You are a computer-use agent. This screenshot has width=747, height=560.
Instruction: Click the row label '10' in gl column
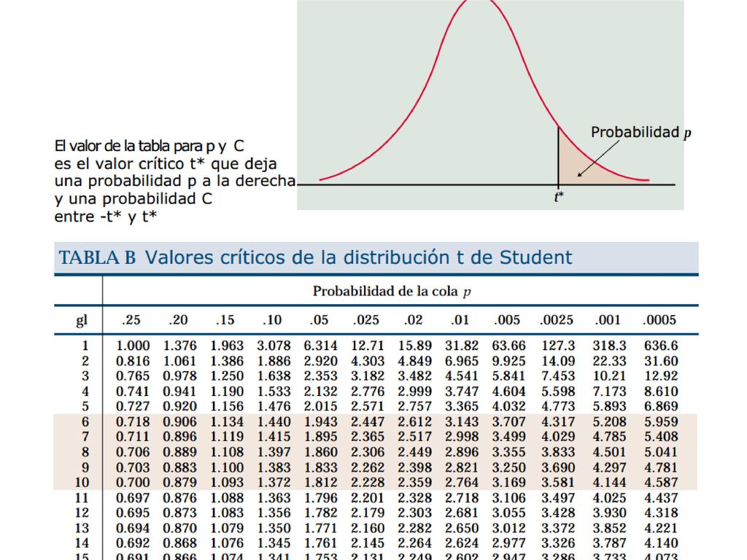(x=82, y=483)
